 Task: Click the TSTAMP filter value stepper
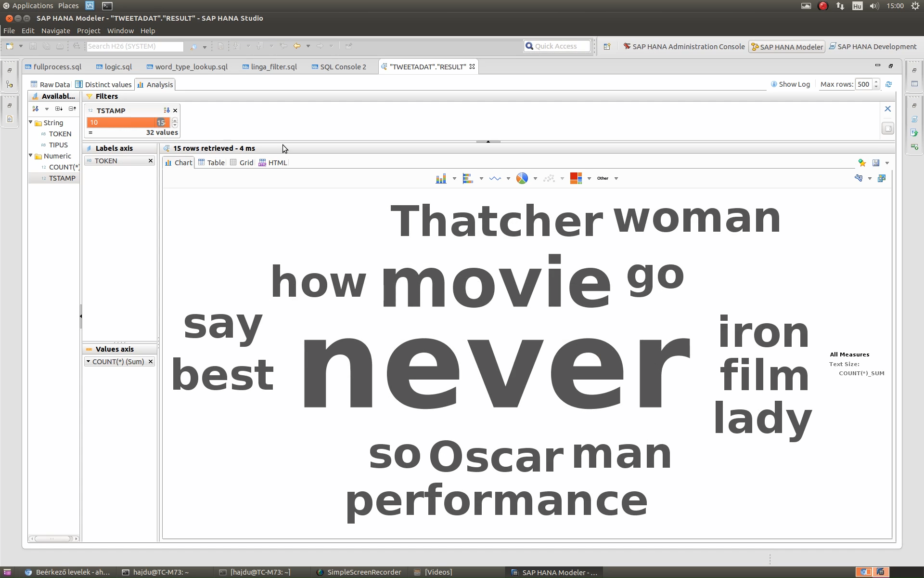pyautogui.click(x=175, y=122)
